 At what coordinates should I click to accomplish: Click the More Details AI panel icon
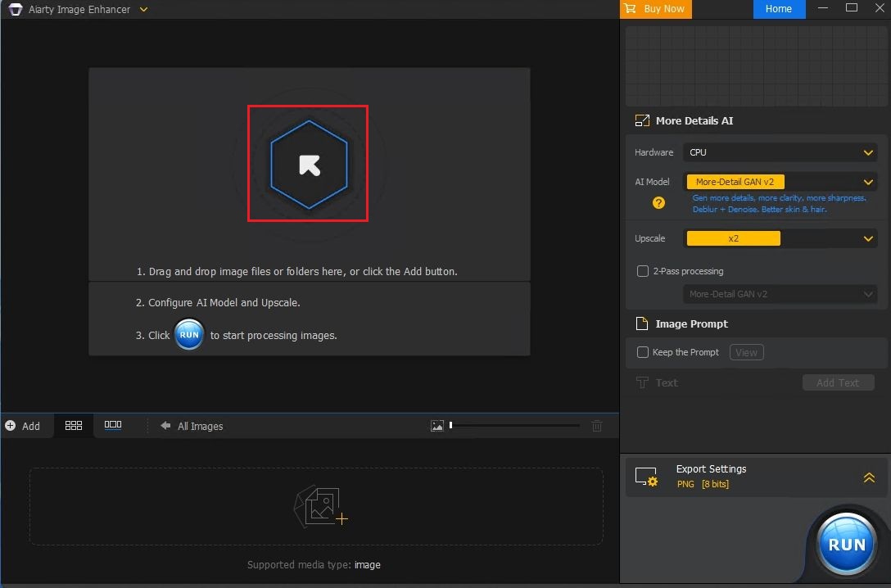tap(641, 120)
